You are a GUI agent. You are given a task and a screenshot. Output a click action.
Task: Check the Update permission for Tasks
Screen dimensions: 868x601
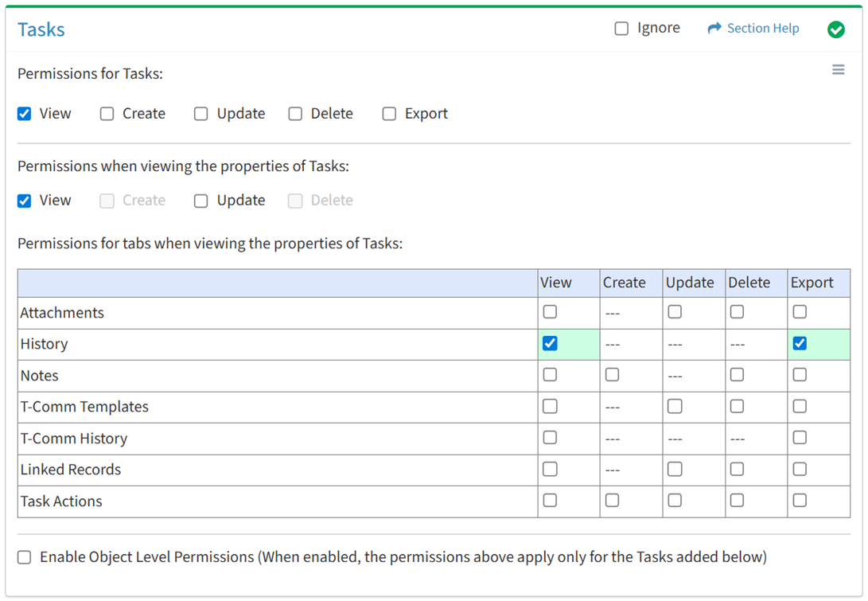[201, 114]
